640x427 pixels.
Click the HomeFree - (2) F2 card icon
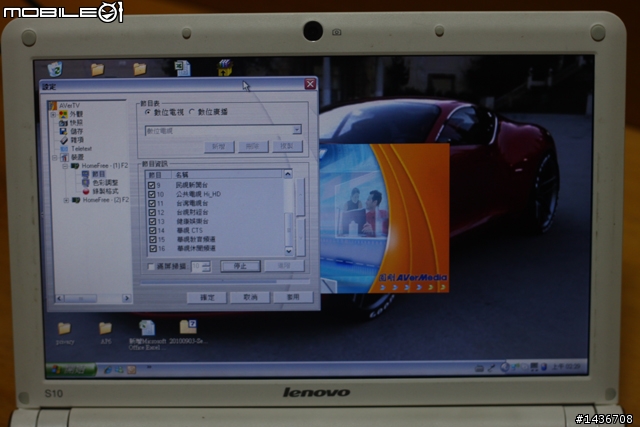[76, 200]
